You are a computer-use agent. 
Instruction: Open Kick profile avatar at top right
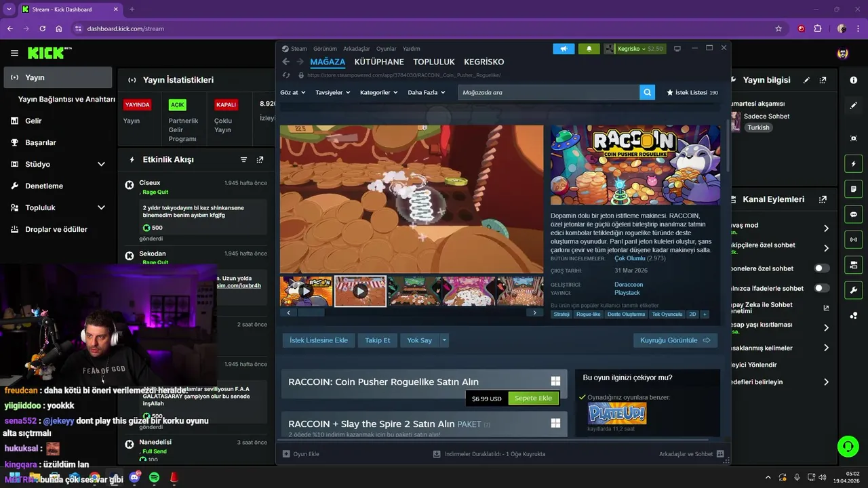point(842,53)
